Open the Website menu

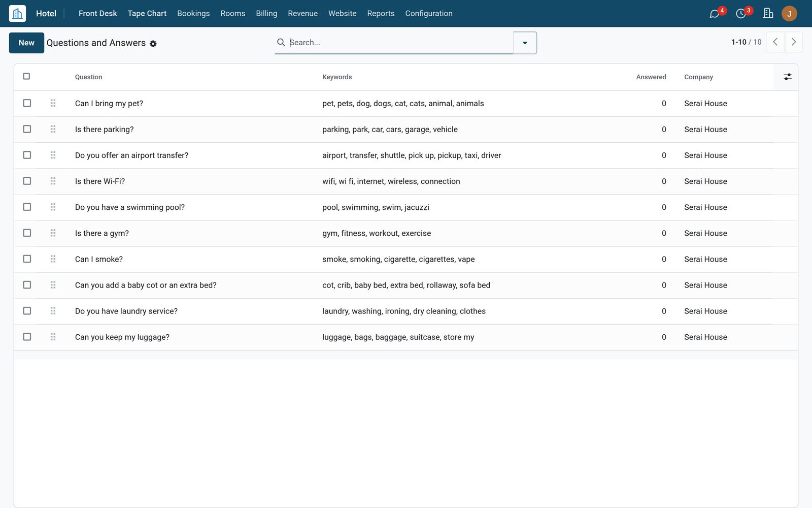[342, 13]
